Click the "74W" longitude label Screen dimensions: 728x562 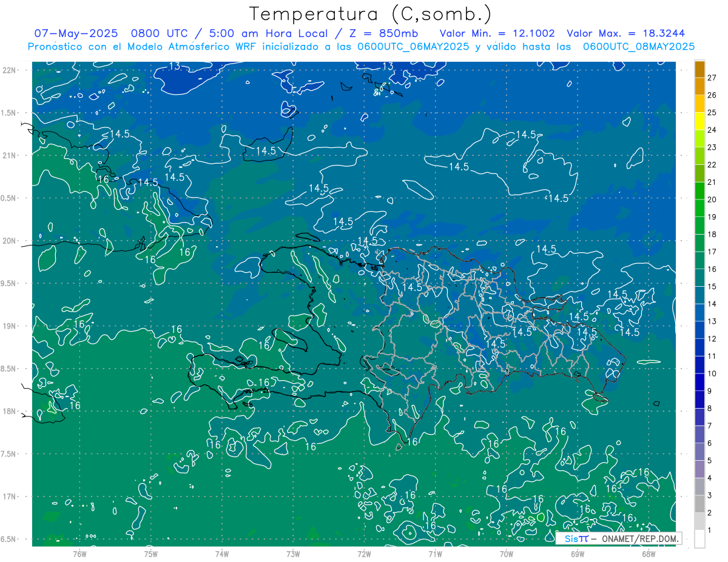222,554
